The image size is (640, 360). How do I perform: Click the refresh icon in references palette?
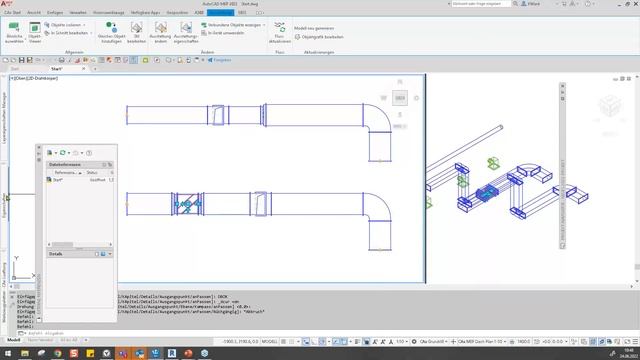tap(62, 153)
